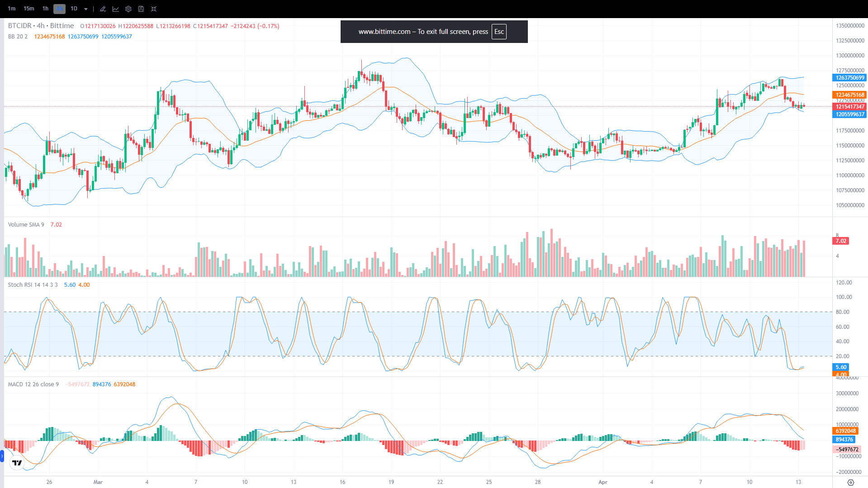Open the chart style icon
The image size is (868, 488).
coord(115,9)
